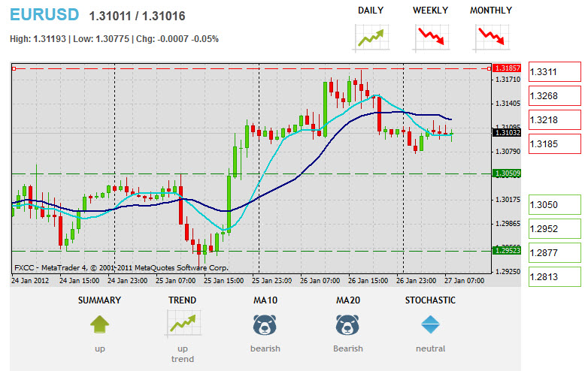Click the STOCHASTIC heading
This screenshot has width=588, height=371.
(x=430, y=300)
